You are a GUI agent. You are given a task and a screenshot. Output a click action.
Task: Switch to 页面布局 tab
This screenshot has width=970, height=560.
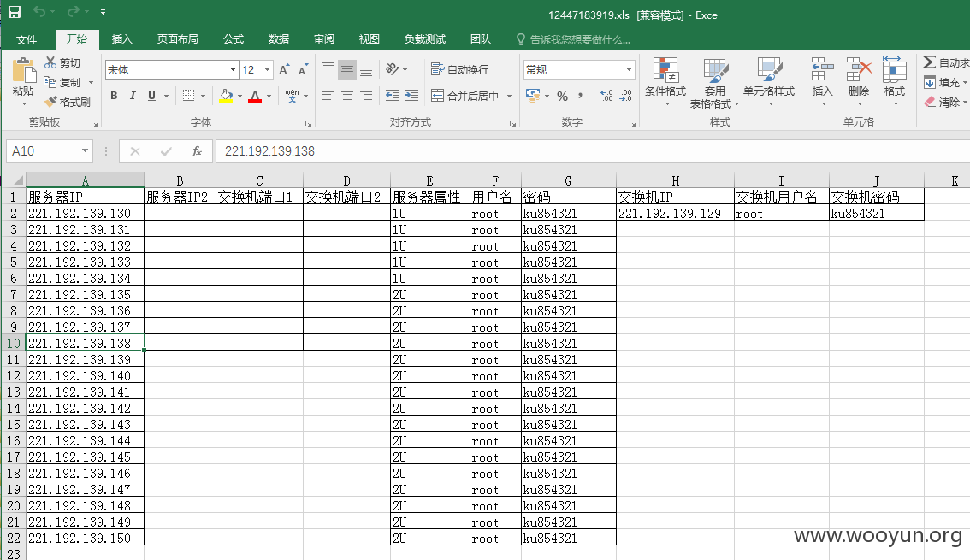(x=178, y=39)
